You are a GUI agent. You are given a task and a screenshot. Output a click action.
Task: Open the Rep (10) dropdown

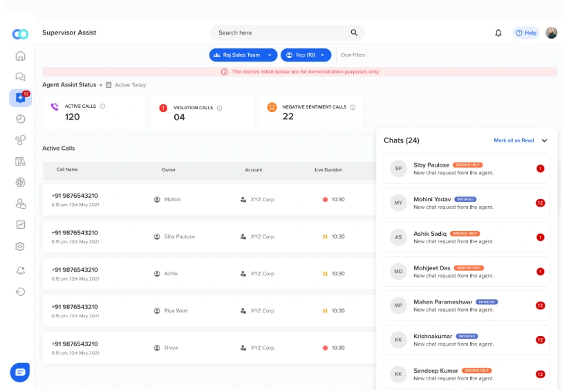point(306,55)
